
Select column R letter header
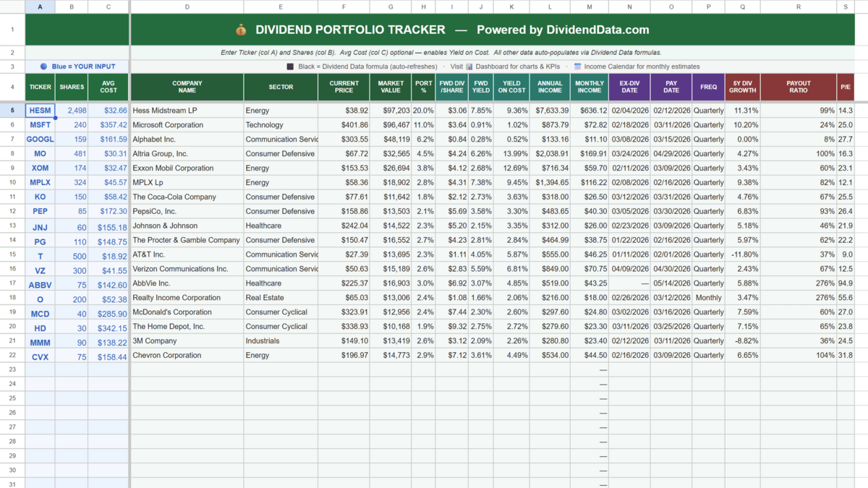pos(799,7)
